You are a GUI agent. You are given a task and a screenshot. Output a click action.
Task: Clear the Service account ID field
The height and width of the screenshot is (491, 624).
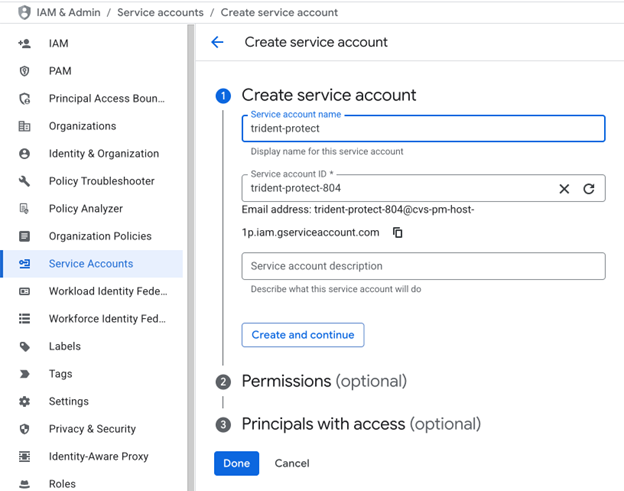tap(564, 188)
